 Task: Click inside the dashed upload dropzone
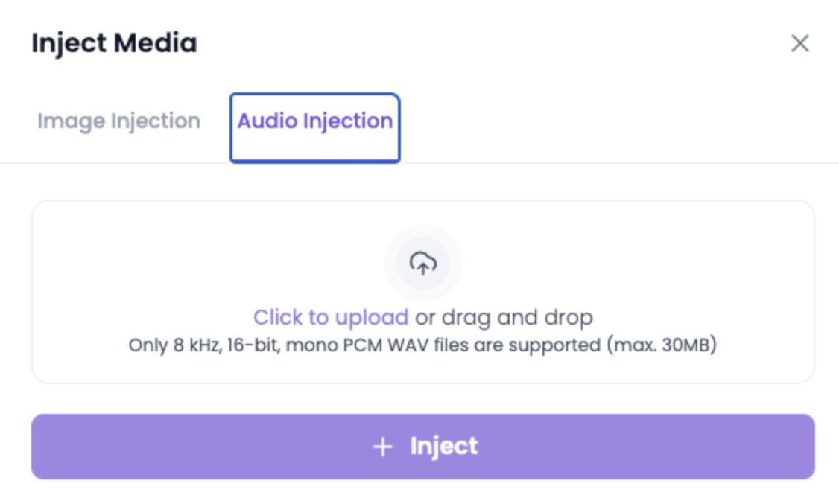[x=422, y=290]
